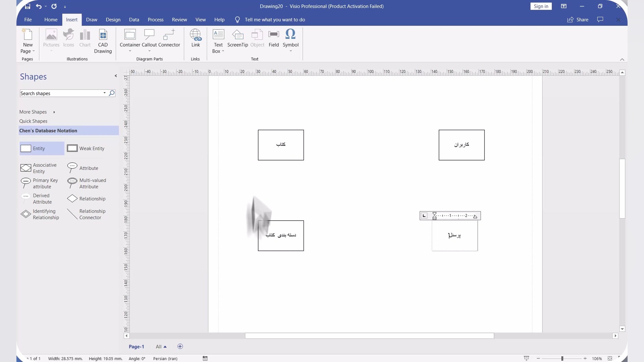Click the Symbol omega icon
Viewport: 644px width, 362px height.
[290, 34]
